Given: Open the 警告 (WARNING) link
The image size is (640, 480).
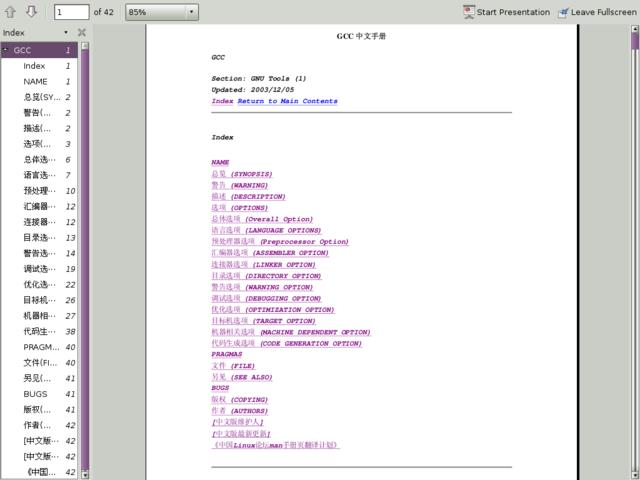Looking at the screenshot, I should click(x=240, y=185).
